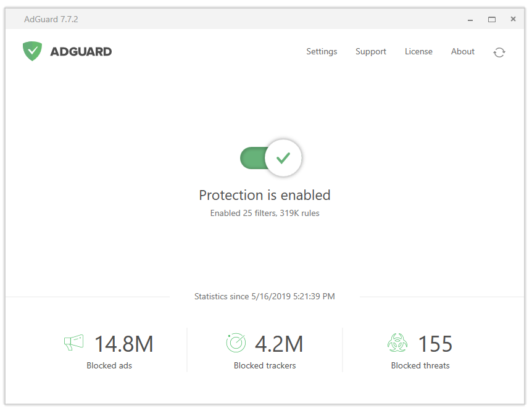Click the 155 blocked threats counter
Image resolution: width=532 pixels, height=411 pixels.
point(435,344)
